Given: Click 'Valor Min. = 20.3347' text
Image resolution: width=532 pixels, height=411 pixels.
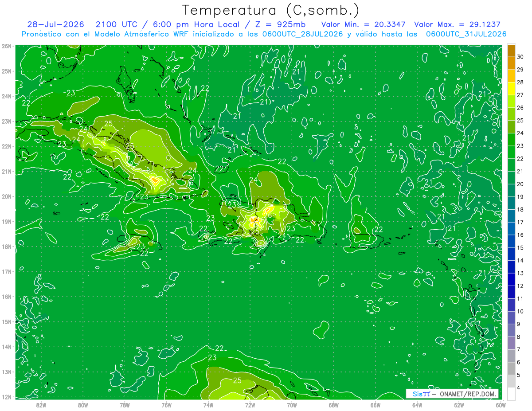Looking at the screenshot, I should tap(363, 24).
